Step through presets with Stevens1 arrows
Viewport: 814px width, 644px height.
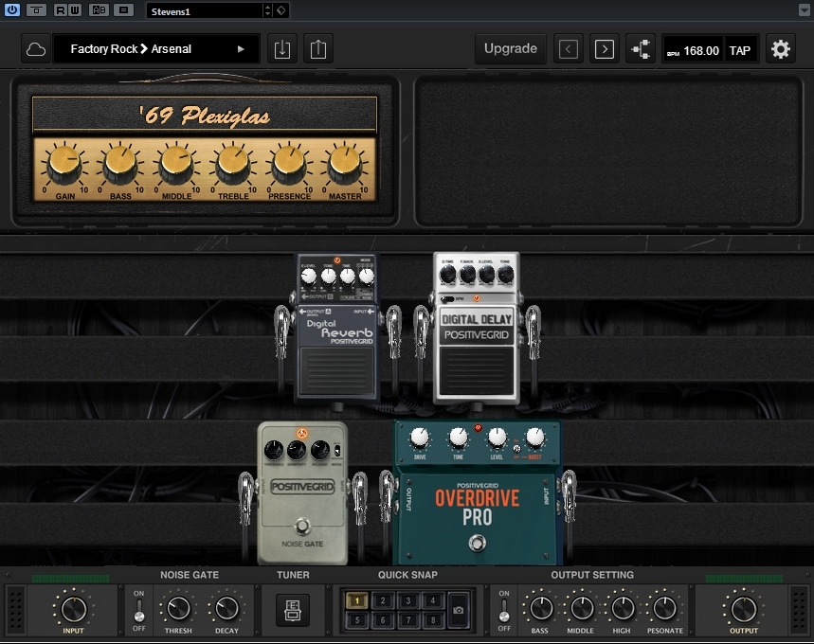(267, 11)
